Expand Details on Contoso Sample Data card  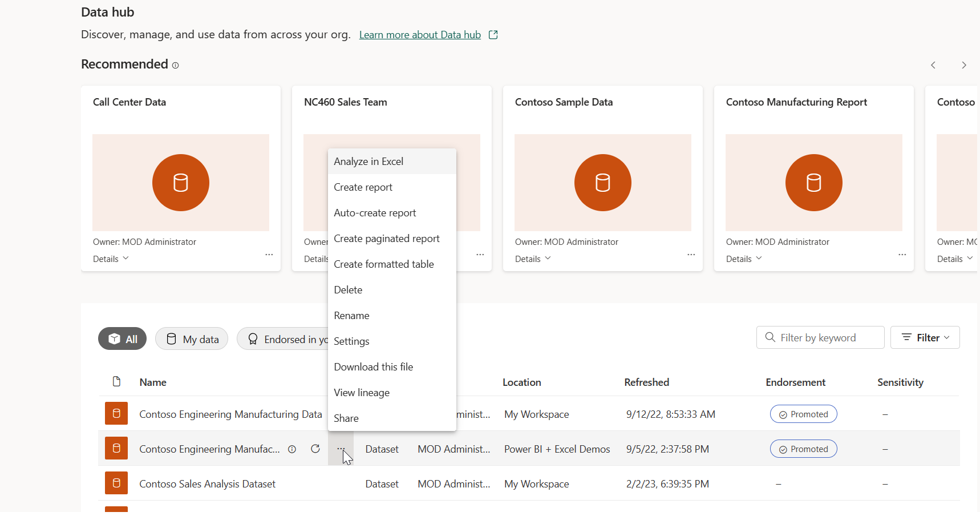pos(533,259)
